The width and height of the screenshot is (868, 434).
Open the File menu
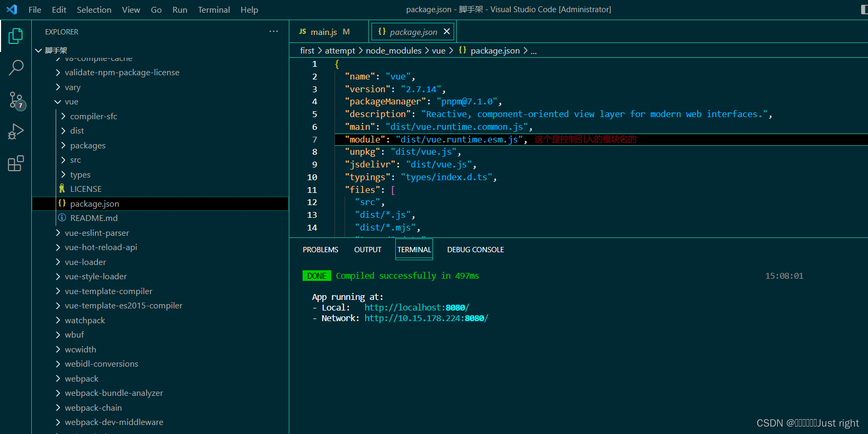point(34,10)
